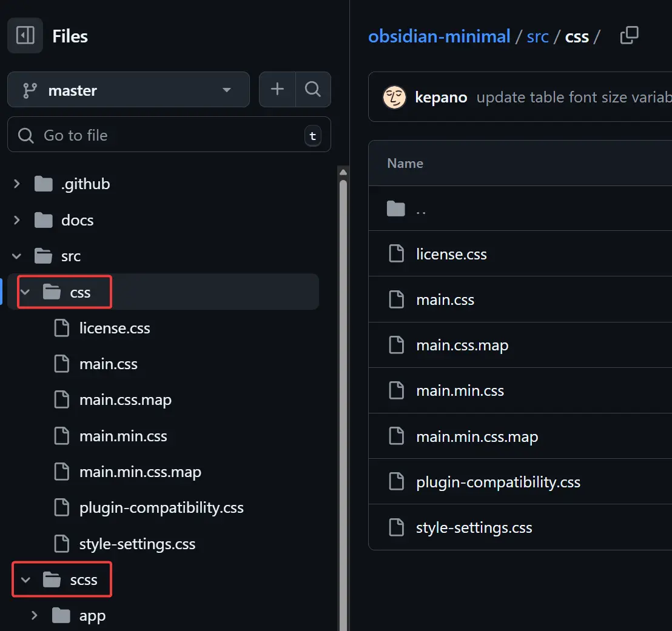Click the magnifier icon inside Go to file
Screen dimensions: 672x631
click(x=25, y=135)
